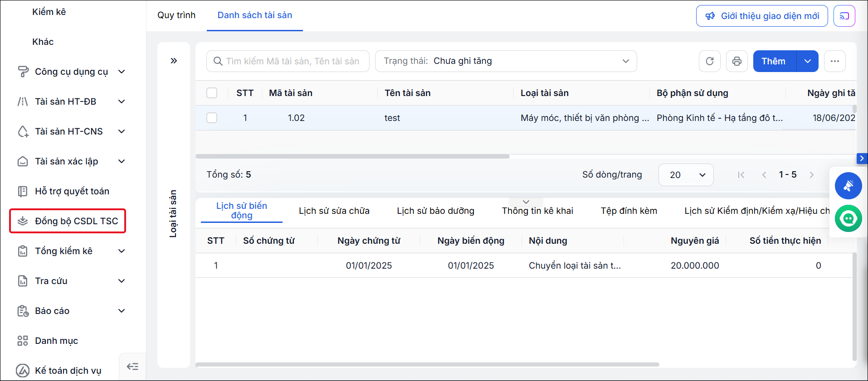
Task: Check the checkbox for asset 1.02 row
Action: [x=212, y=118]
